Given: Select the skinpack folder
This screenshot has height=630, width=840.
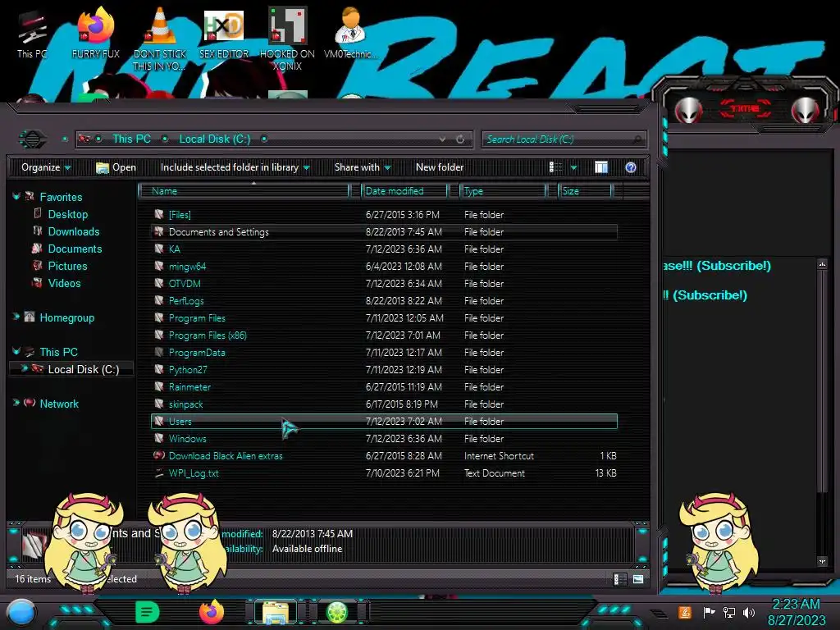Looking at the screenshot, I should pyautogui.click(x=384, y=404).
